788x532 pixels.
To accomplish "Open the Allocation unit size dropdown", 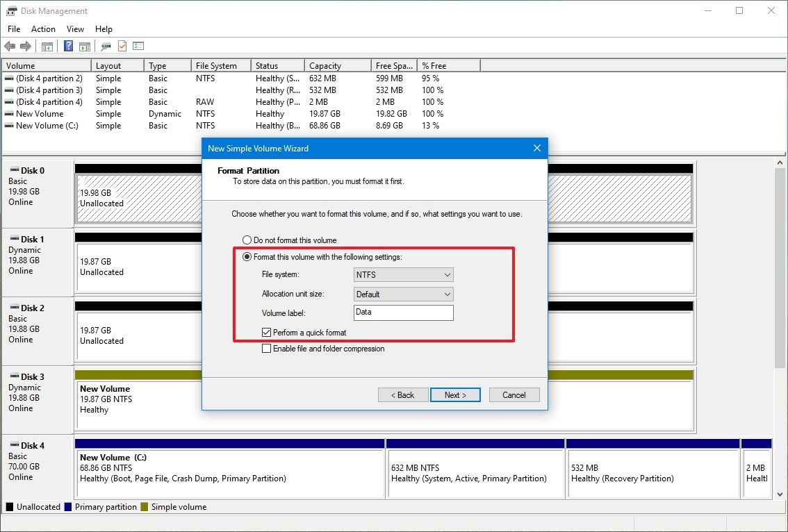I will [402, 294].
